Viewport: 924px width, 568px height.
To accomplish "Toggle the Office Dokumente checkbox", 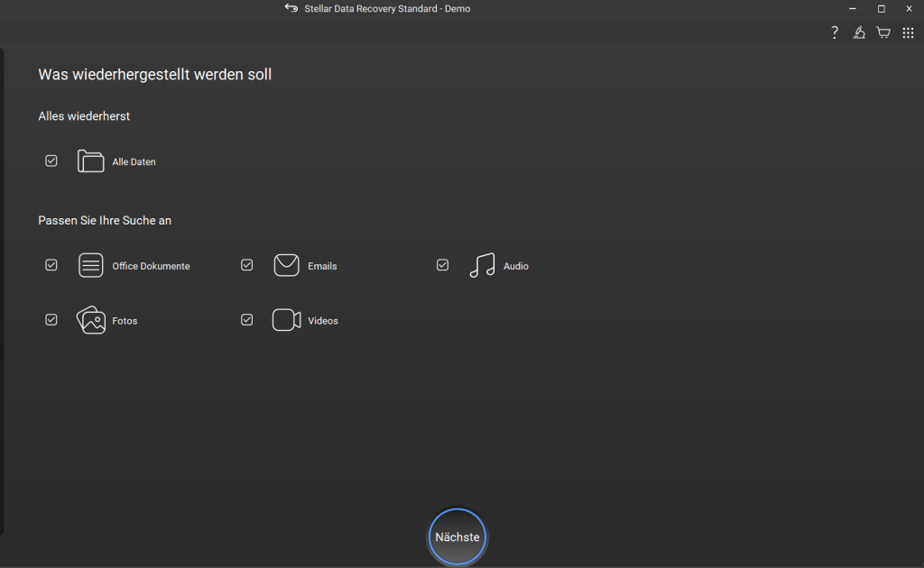I will click(51, 265).
